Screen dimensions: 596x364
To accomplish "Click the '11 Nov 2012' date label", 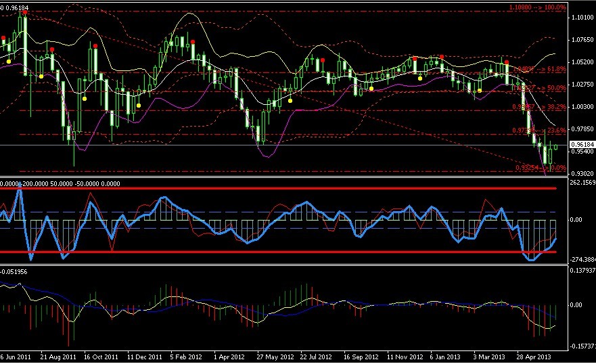I will 405,357.
